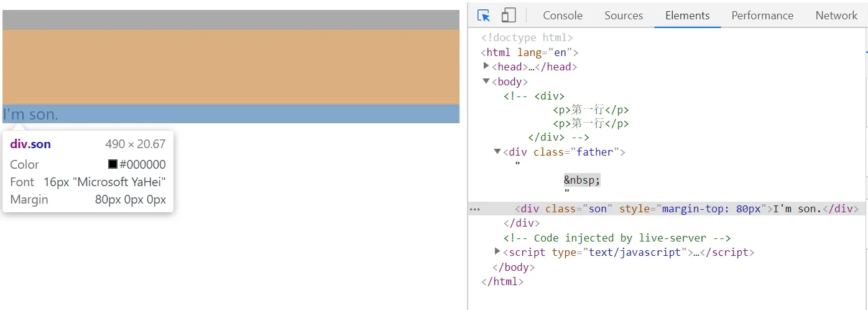Click the div.son label in the tooltip
The height and width of the screenshot is (310, 868).
pyautogui.click(x=30, y=144)
